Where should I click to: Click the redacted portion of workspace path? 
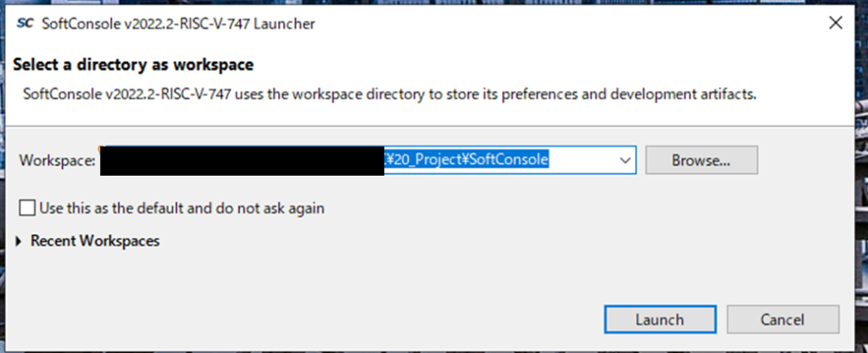[242, 160]
